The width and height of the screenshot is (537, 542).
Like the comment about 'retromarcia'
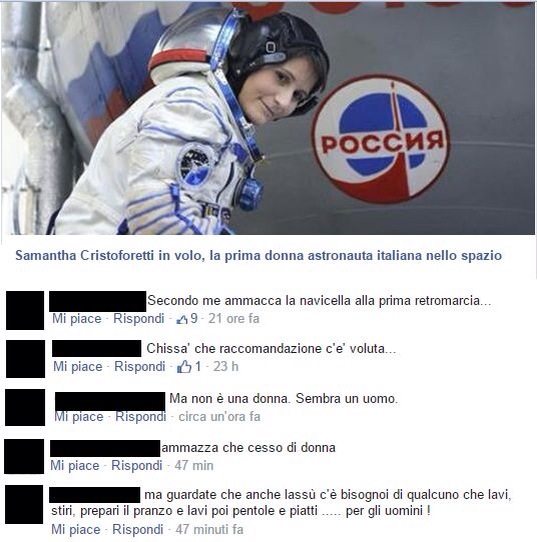[x=77, y=319]
